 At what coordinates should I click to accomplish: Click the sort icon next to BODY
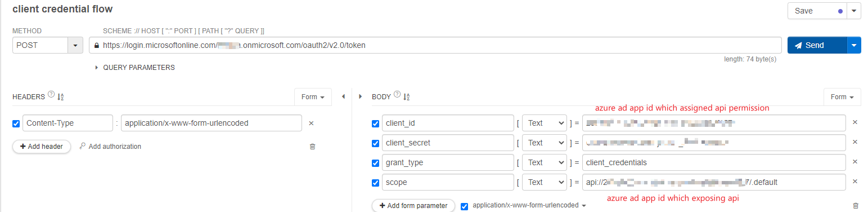tap(407, 97)
